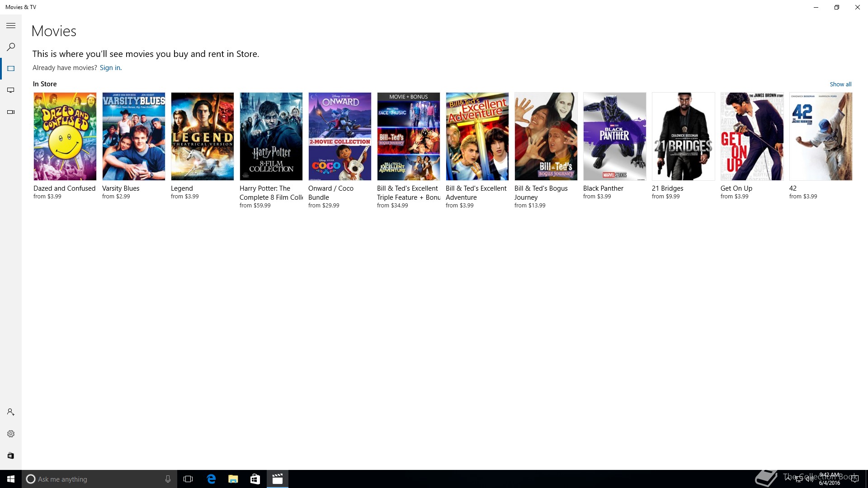Click the Dazed and Confused title text
Screen dimensions: 868x488
tap(65, 188)
